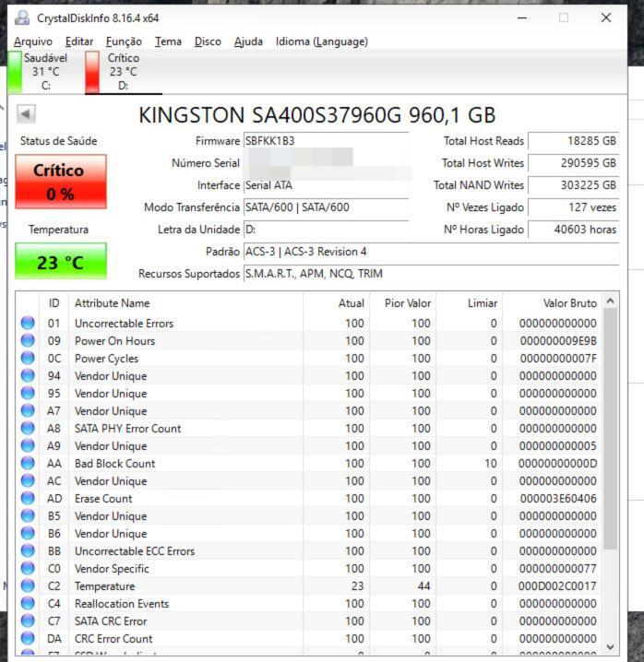Click the Atual column header

click(x=337, y=303)
